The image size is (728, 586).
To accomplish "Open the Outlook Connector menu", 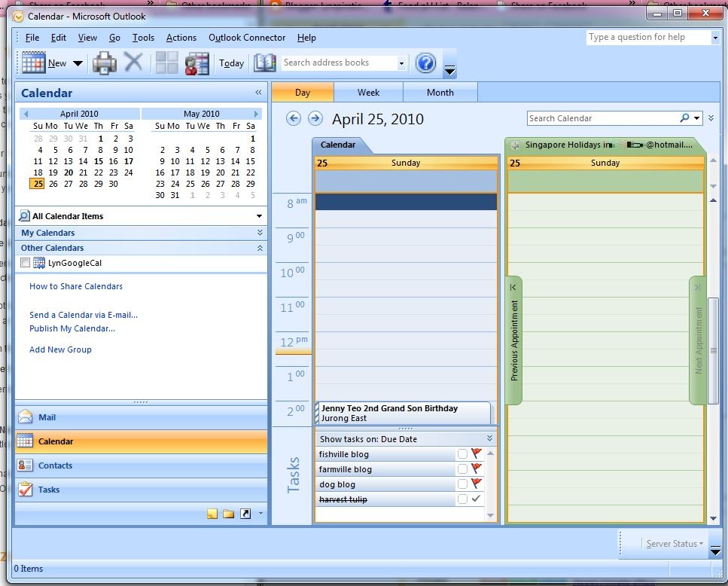I will point(247,38).
